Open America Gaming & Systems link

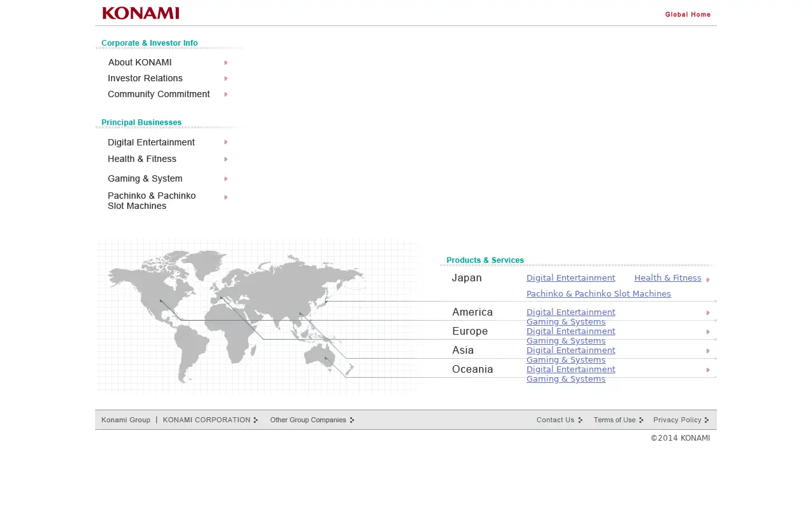tap(566, 321)
